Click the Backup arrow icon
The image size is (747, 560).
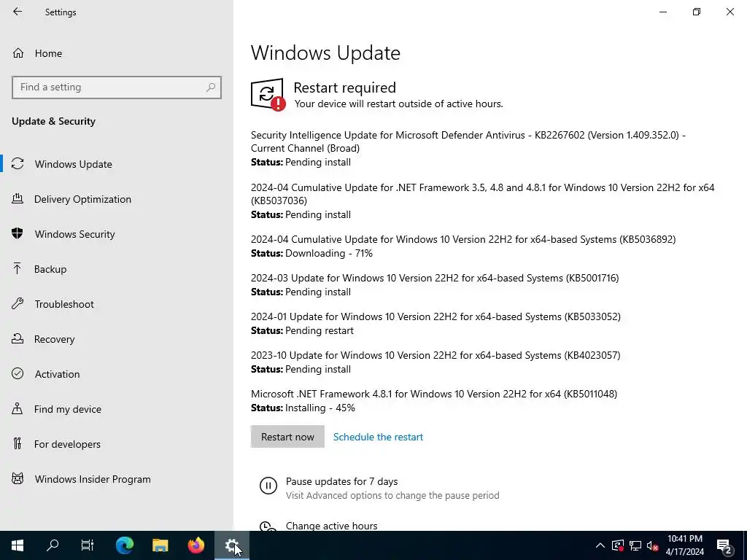(x=18, y=269)
